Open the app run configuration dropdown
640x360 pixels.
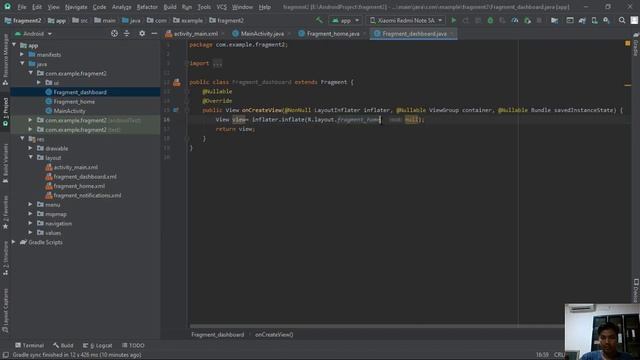pyautogui.click(x=345, y=20)
